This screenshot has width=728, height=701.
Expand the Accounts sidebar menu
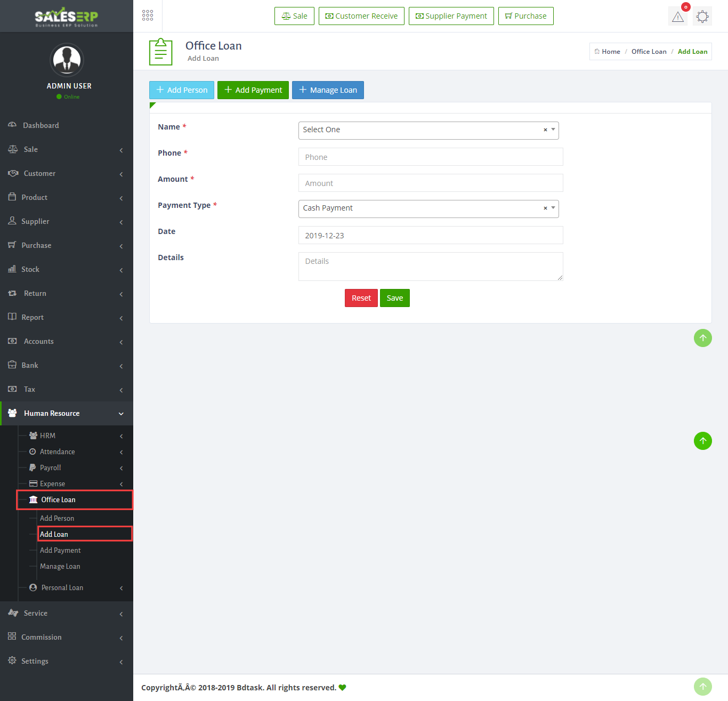pos(39,341)
